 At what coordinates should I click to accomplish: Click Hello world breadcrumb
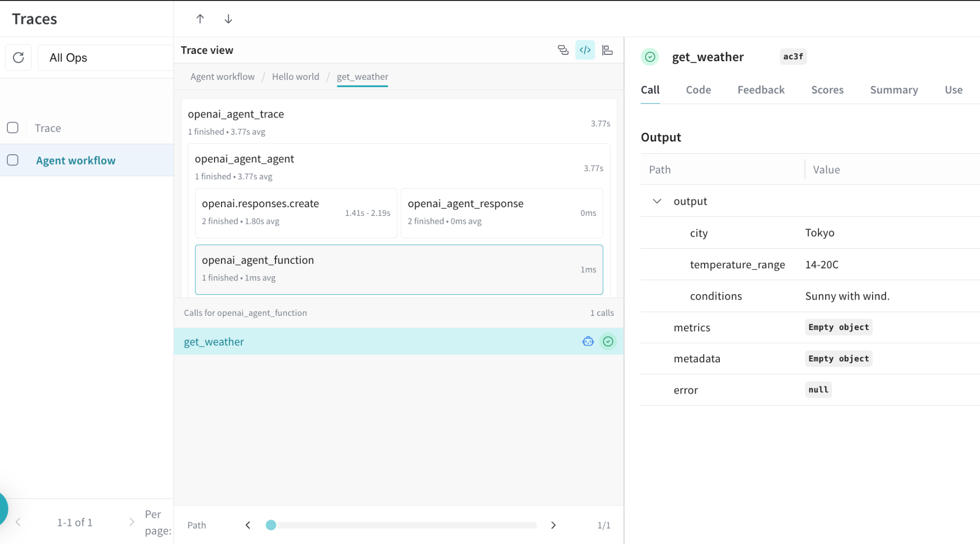point(295,77)
